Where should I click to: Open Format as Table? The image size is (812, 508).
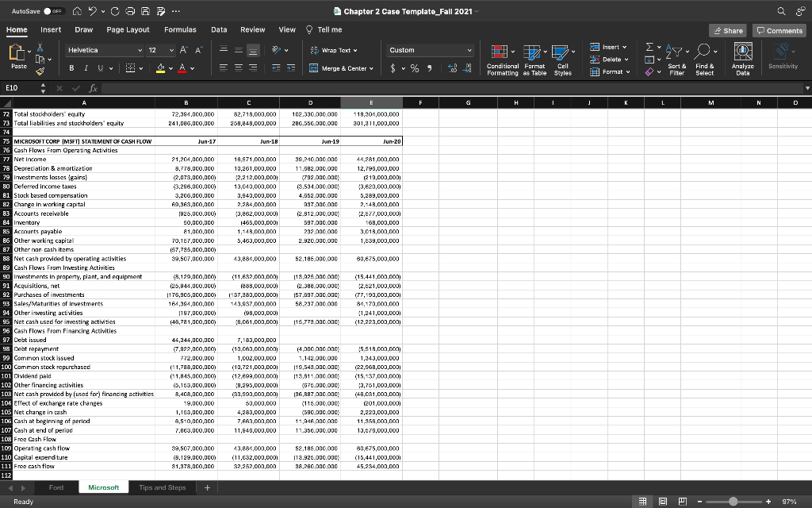pos(534,60)
